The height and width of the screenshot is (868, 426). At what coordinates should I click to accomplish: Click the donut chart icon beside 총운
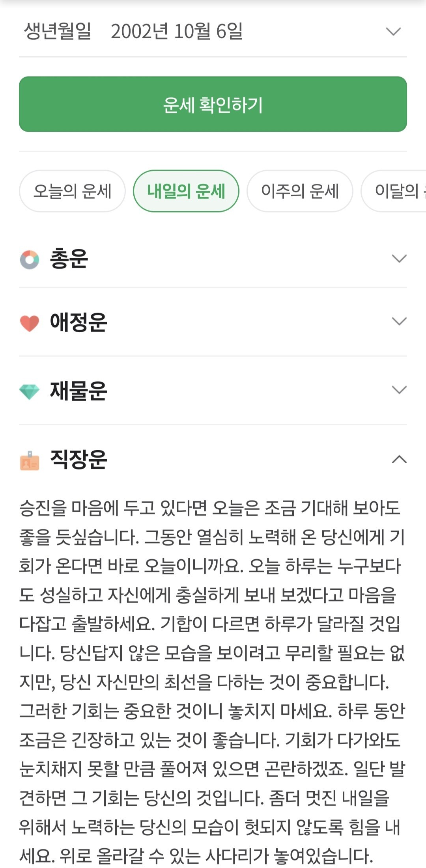(x=30, y=260)
